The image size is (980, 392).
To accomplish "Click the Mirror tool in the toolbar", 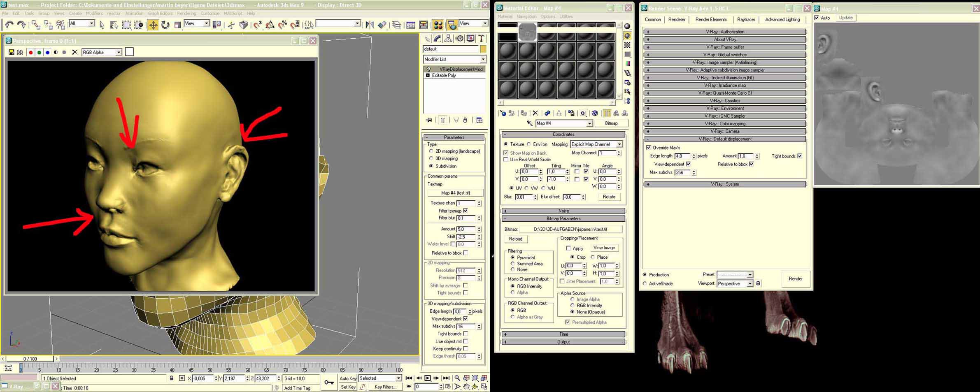I will point(370,25).
